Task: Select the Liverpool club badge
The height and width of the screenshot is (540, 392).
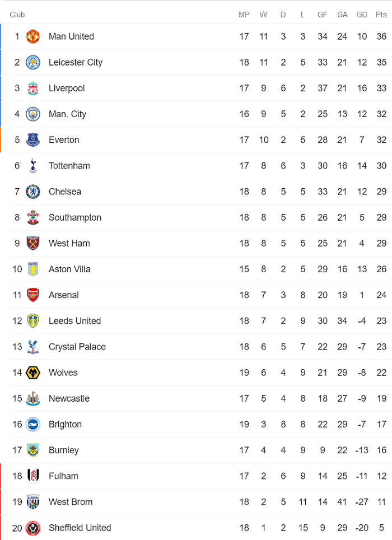Action: (33, 88)
